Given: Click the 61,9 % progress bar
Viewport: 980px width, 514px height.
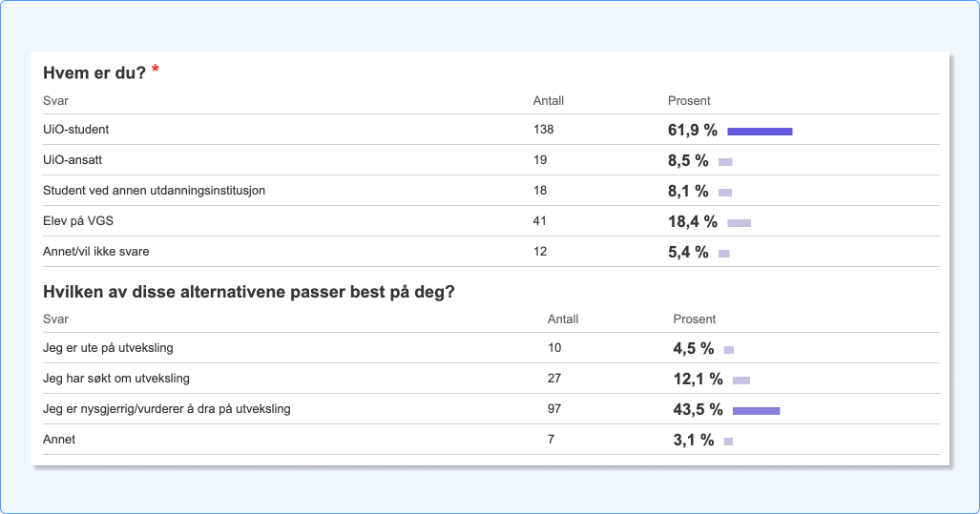Looking at the screenshot, I should (760, 132).
